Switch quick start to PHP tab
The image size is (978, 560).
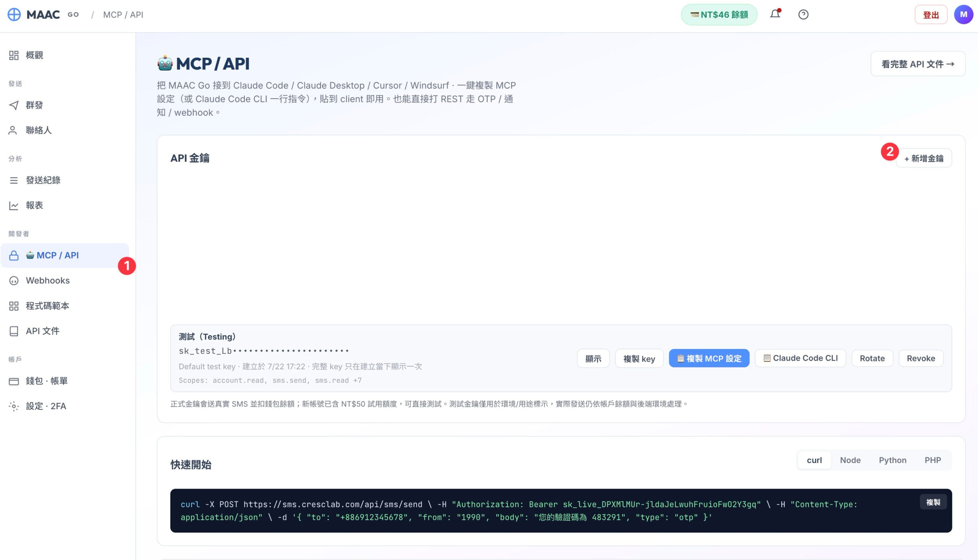[x=933, y=460]
